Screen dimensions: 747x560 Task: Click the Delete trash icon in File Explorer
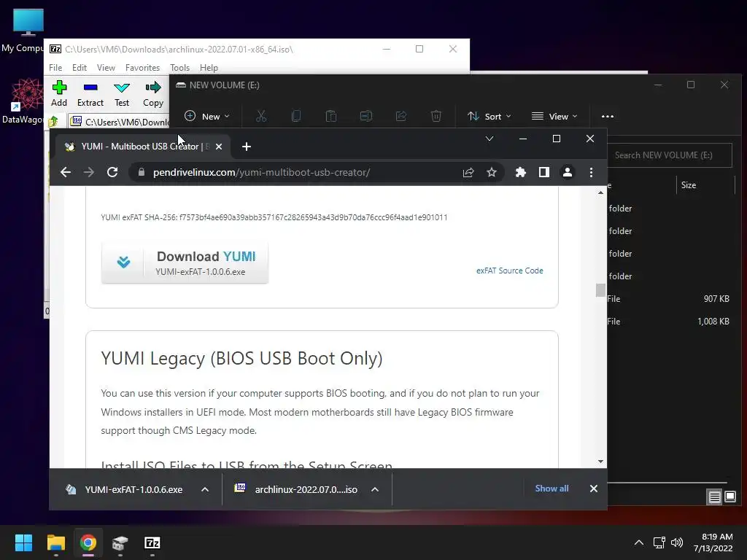pos(436,116)
